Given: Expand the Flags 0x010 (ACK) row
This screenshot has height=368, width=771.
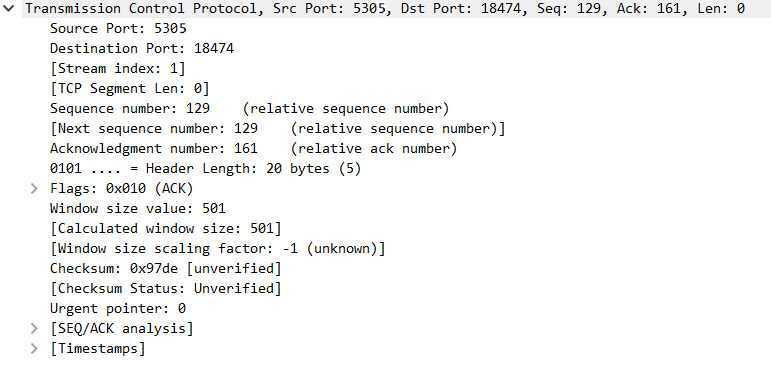Looking at the screenshot, I should click(x=33, y=188).
